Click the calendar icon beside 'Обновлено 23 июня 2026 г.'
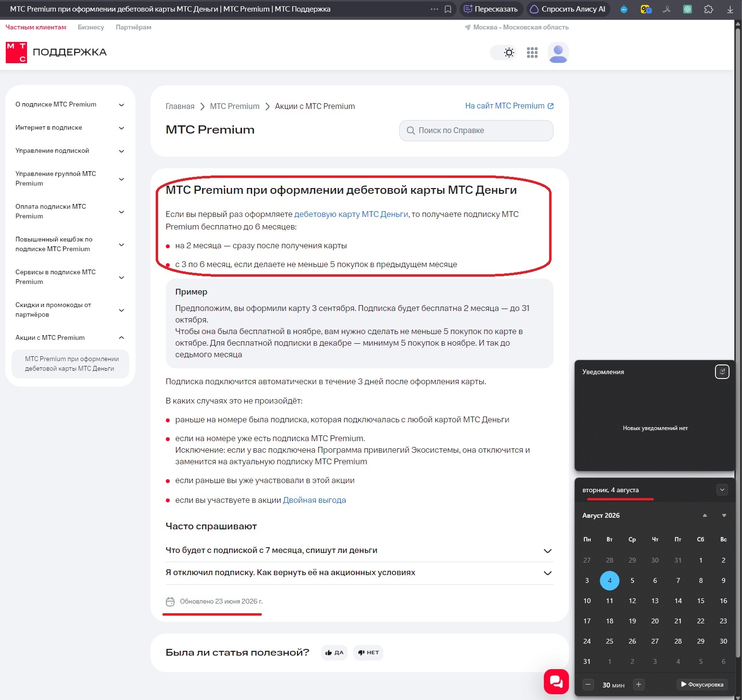The height and width of the screenshot is (700, 742). 170,602
